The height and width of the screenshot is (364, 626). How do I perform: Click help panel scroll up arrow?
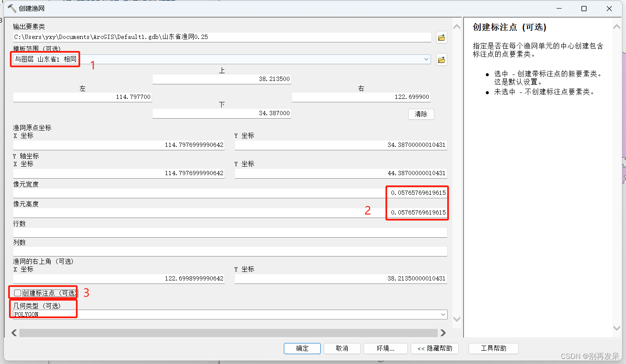[617, 27]
